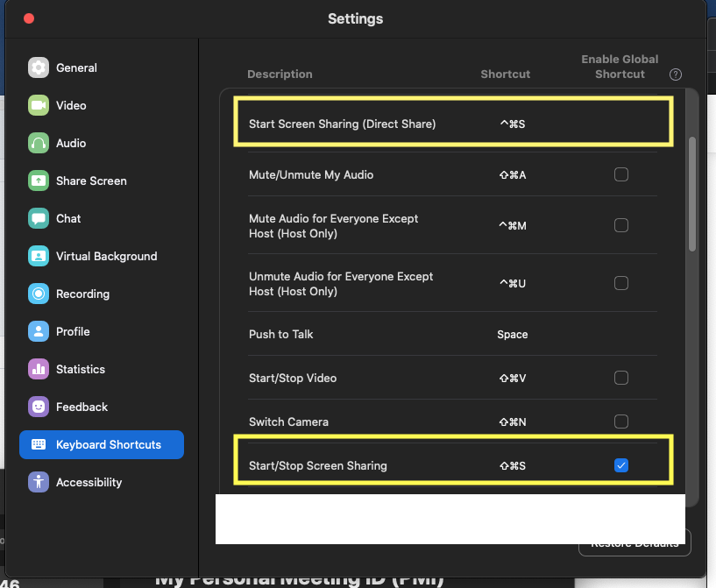This screenshot has height=588, width=716.
Task: Edit the ⇧⌘A mute audio shortcut
Action: pyautogui.click(x=513, y=175)
